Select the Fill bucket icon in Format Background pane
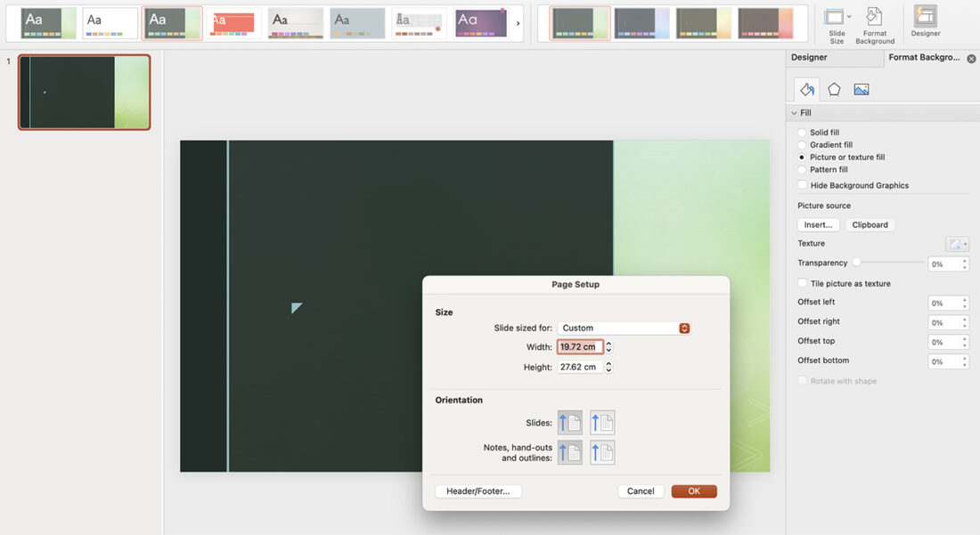The width and height of the screenshot is (980, 535). point(806,89)
